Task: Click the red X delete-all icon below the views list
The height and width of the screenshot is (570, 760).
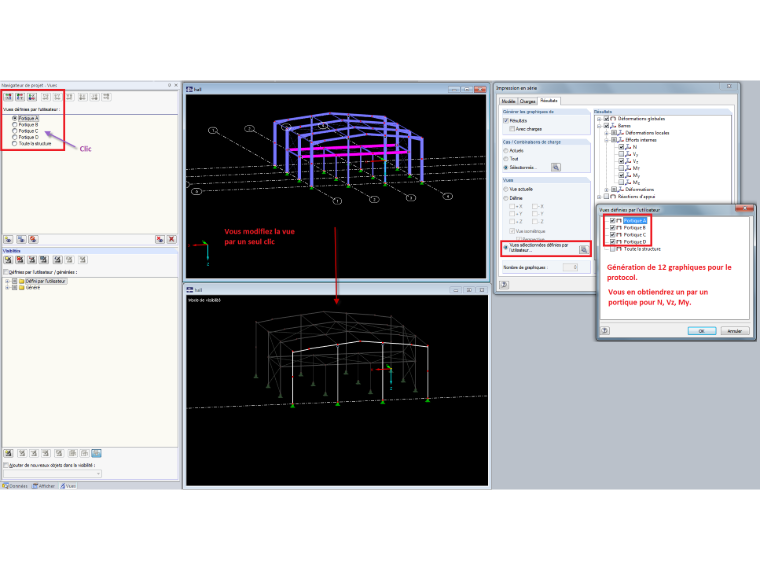Action: pyautogui.click(x=172, y=239)
